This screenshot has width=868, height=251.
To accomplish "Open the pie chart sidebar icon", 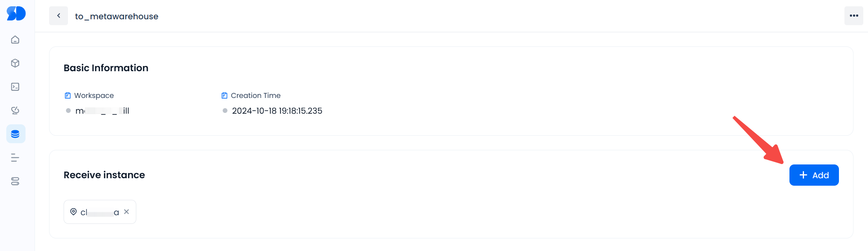I will 15,111.
